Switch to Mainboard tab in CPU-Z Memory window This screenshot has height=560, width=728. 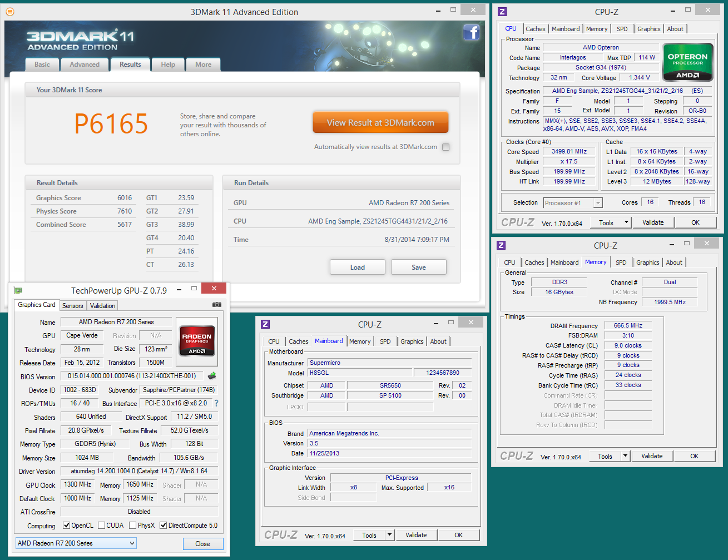[x=564, y=262]
